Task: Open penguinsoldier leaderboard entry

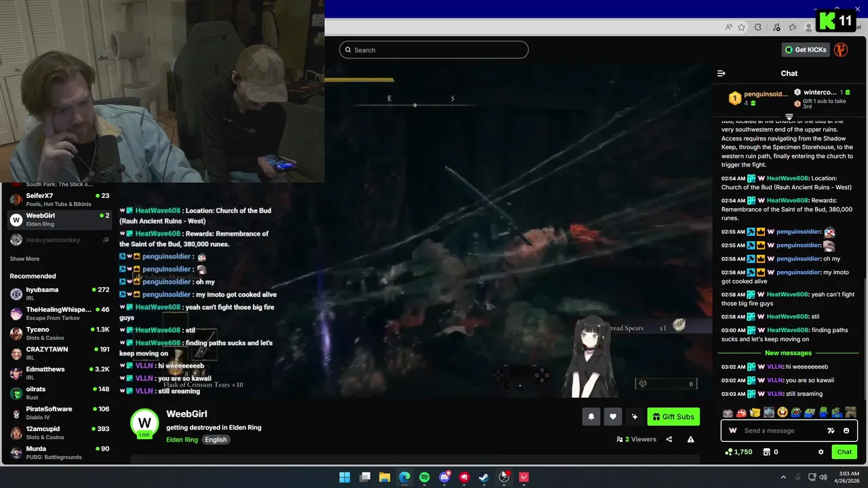Action: pyautogui.click(x=758, y=98)
